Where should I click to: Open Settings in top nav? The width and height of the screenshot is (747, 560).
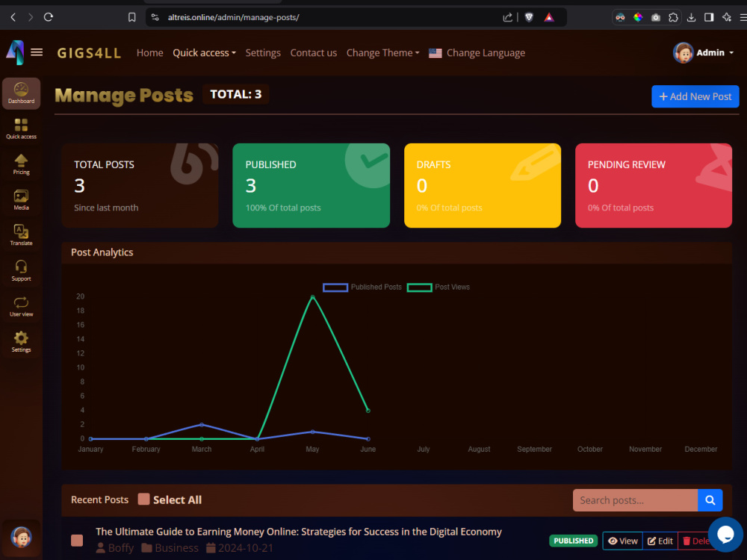pyautogui.click(x=263, y=53)
